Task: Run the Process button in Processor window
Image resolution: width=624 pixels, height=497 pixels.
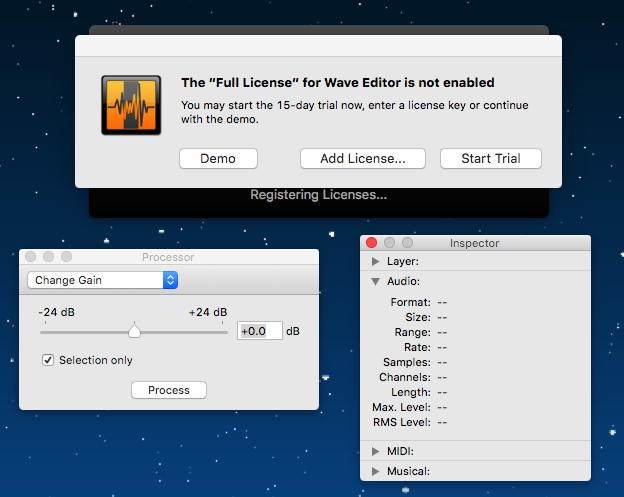Action: (x=169, y=390)
